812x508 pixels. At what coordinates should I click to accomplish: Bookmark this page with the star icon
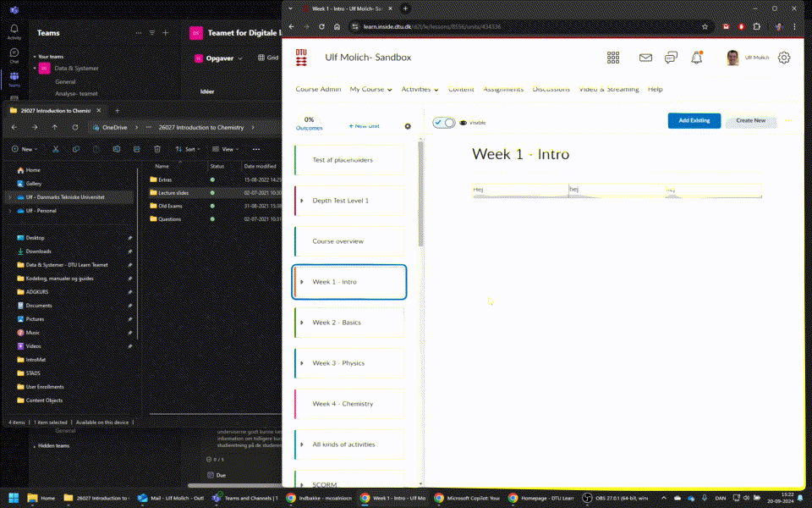click(x=705, y=26)
